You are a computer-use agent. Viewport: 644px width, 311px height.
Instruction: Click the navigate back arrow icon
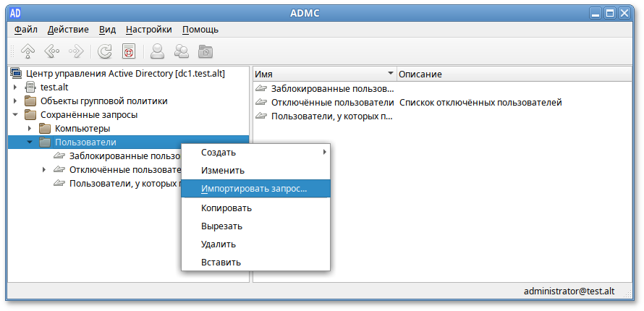[x=52, y=51]
